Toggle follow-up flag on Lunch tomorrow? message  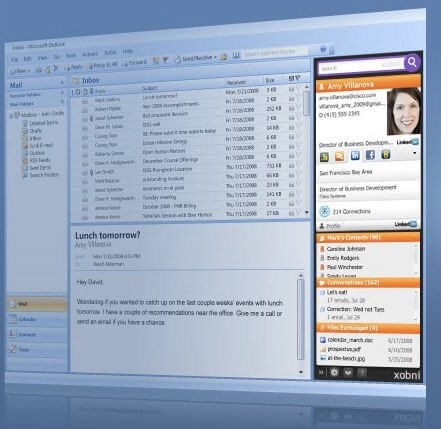pos(298,89)
